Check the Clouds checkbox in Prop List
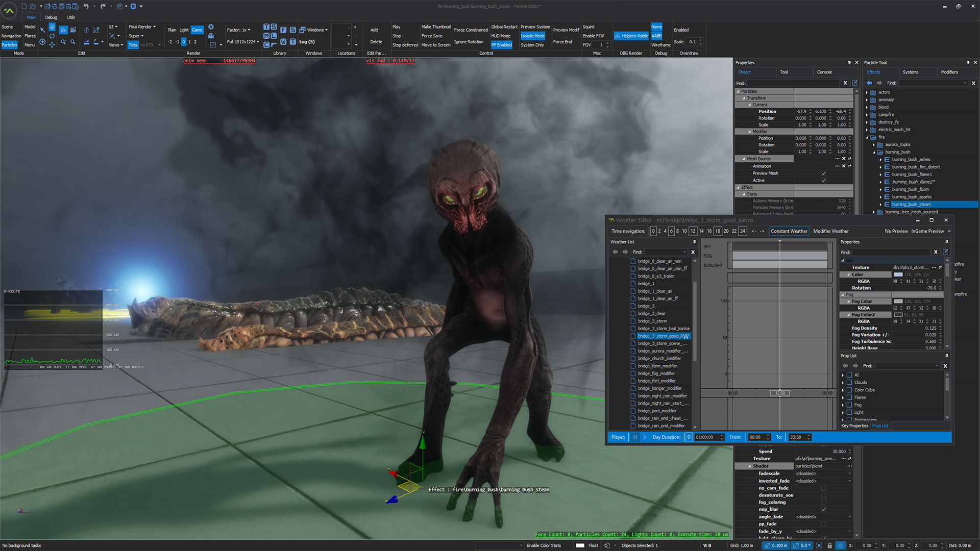 (849, 382)
